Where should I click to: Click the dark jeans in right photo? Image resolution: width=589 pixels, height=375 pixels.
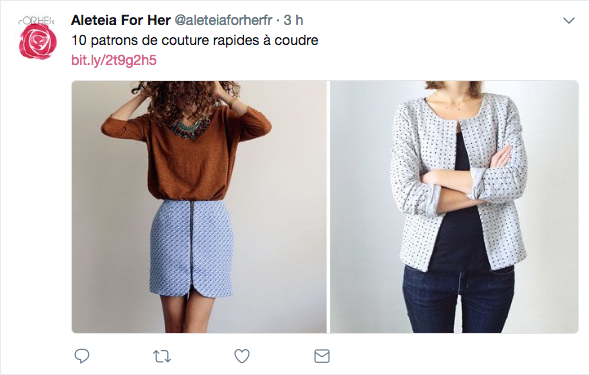pyautogui.click(x=458, y=297)
